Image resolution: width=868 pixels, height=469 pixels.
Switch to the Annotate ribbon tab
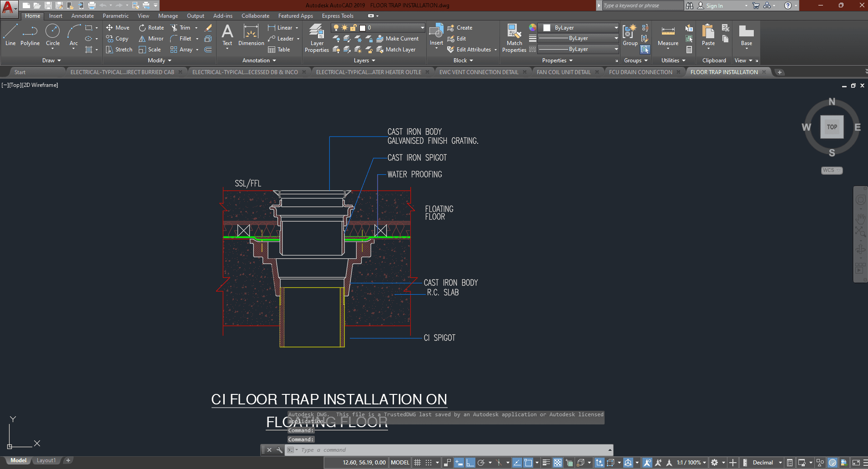pos(82,15)
